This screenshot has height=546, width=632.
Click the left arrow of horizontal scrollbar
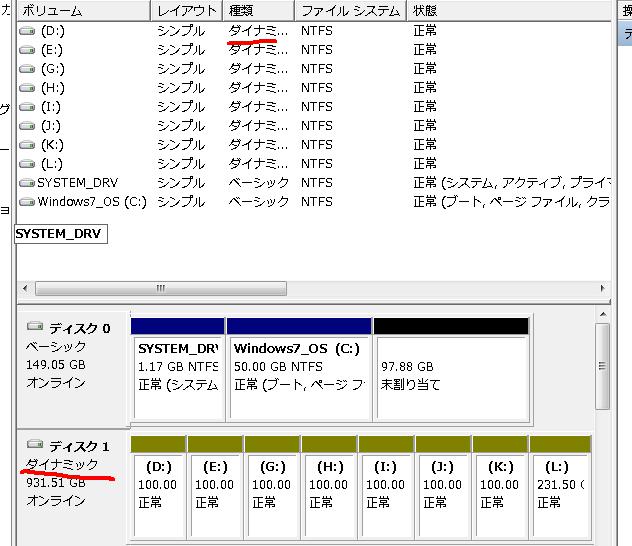(x=25, y=288)
